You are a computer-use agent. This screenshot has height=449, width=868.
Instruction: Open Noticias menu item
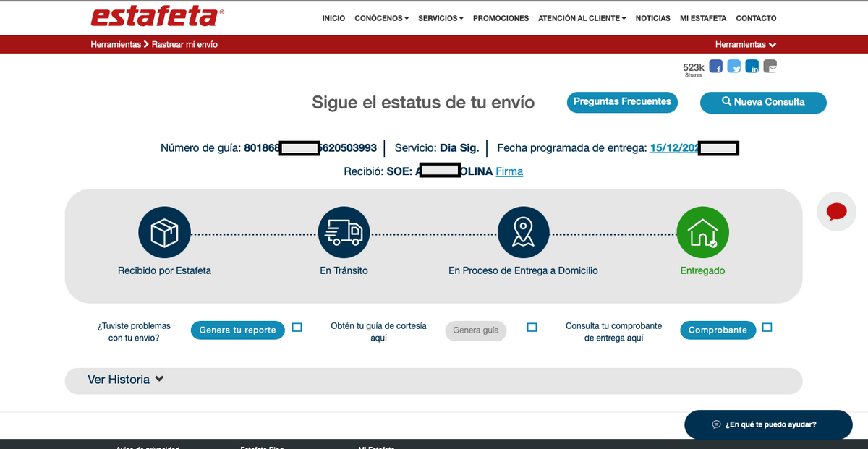point(652,18)
